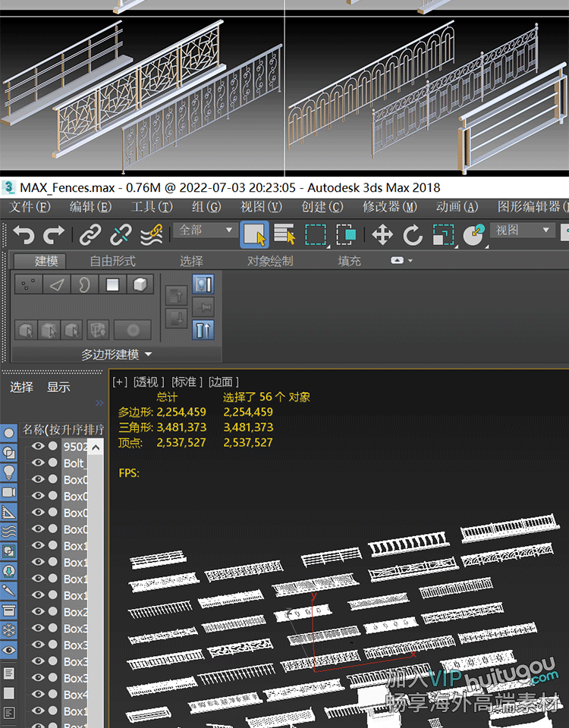This screenshot has width=569, height=728.
Task: Choose the Select and Rotate tool
Action: click(x=412, y=235)
